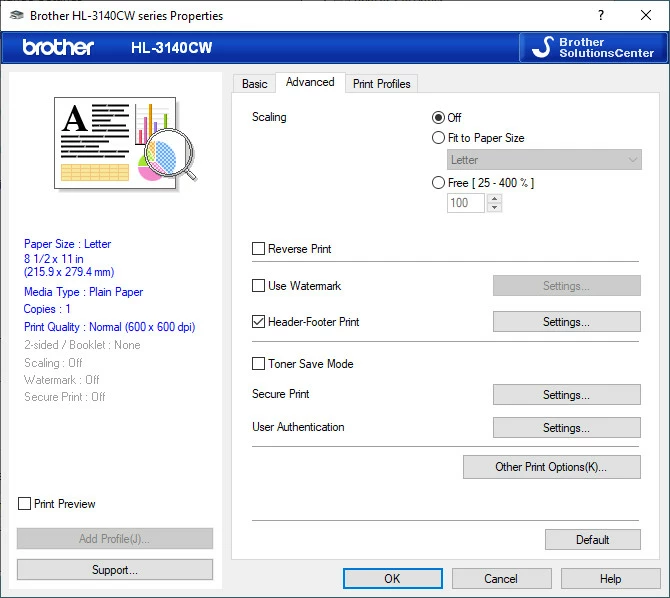The image size is (670, 598).
Task: Select the Off scaling radio button
Action: [438, 118]
